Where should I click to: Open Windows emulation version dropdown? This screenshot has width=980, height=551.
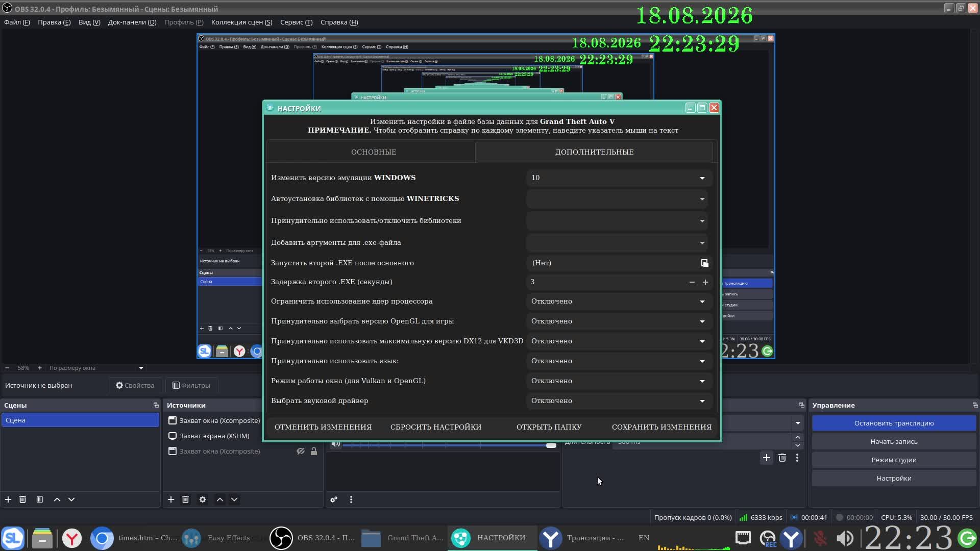click(x=619, y=178)
